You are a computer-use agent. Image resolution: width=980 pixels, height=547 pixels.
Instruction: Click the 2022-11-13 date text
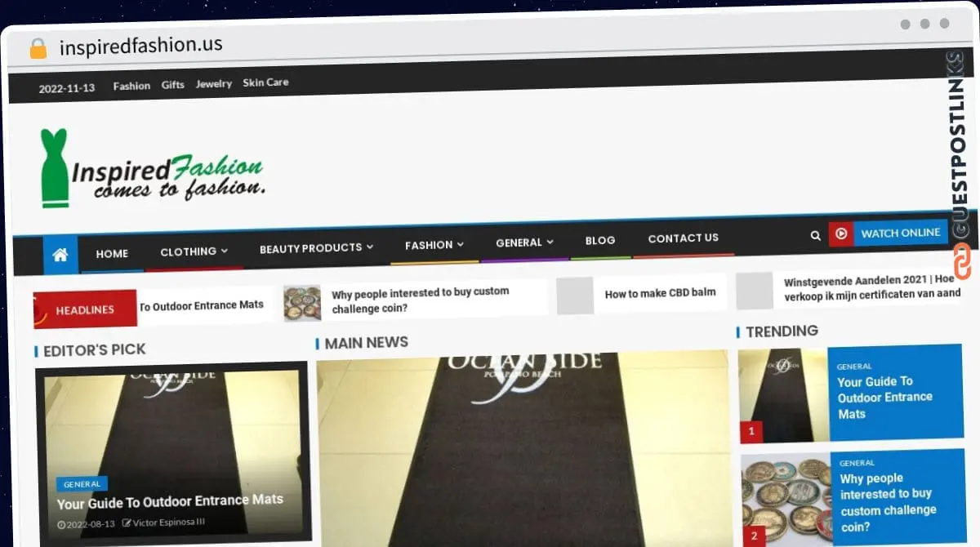pos(67,88)
